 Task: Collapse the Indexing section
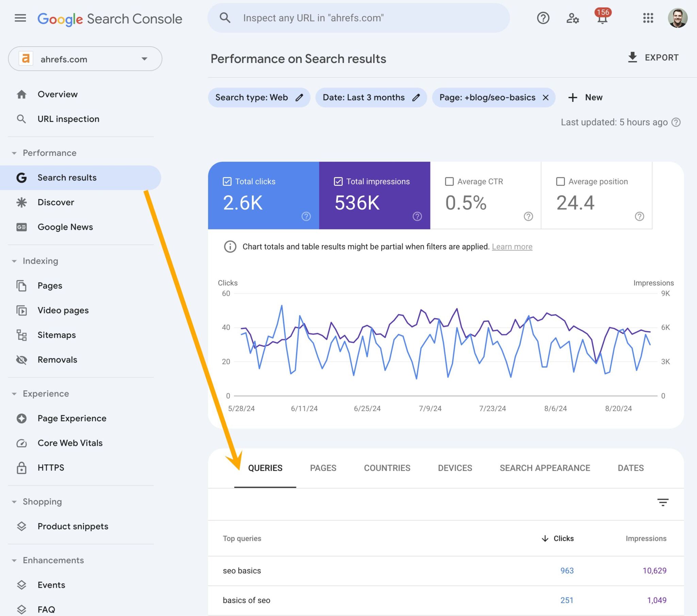pyautogui.click(x=14, y=261)
